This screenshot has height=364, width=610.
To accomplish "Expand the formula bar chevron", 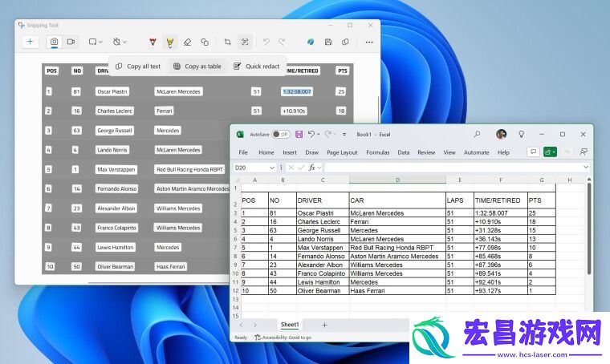I will click(x=586, y=167).
